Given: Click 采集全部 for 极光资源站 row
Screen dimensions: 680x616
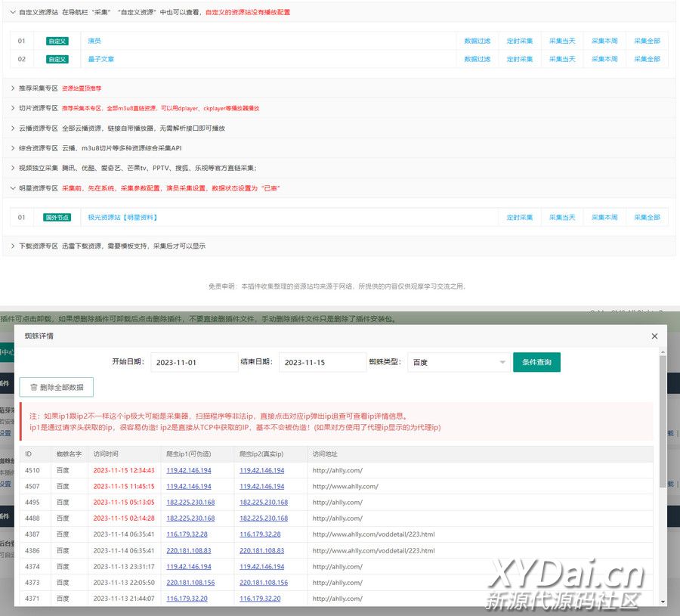Looking at the screenshot, I should pyautogui.click(x=647, y=218).
